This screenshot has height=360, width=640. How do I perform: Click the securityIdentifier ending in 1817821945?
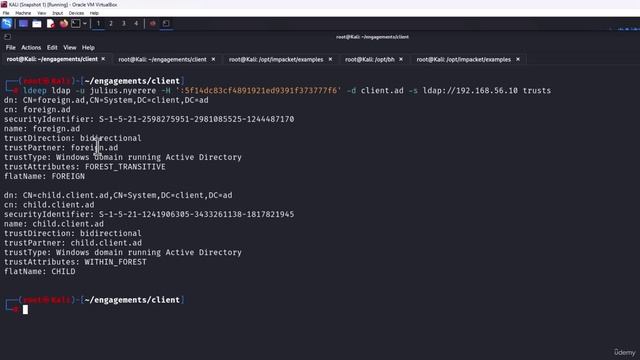[x=149, y=214]
